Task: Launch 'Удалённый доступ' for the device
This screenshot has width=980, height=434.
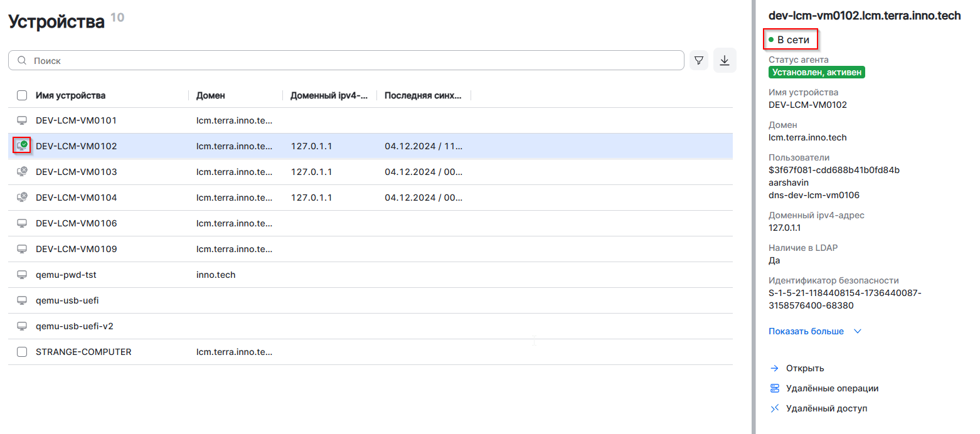Action: (x=826, y=408)
